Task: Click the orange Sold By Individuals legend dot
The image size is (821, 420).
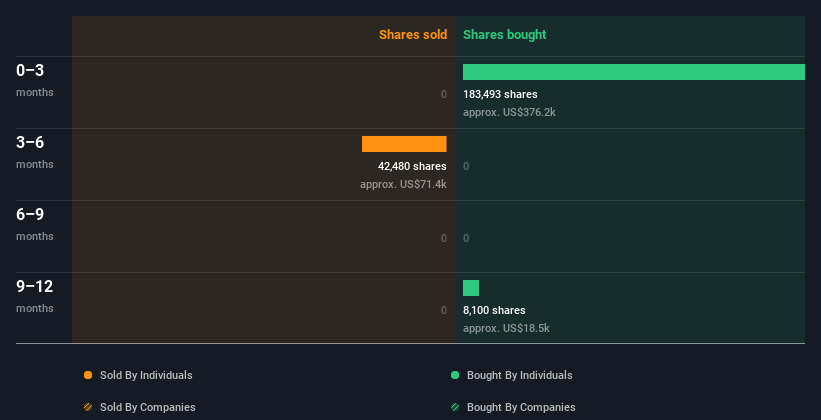Action: tap(88, 375)
